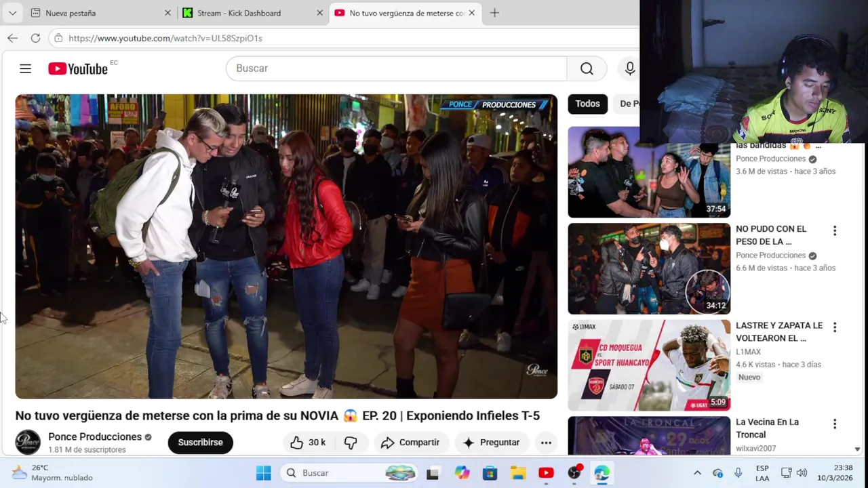This screenshot has width=868, height=488.
Task: Dislike the video
Action: click(351, 443)
